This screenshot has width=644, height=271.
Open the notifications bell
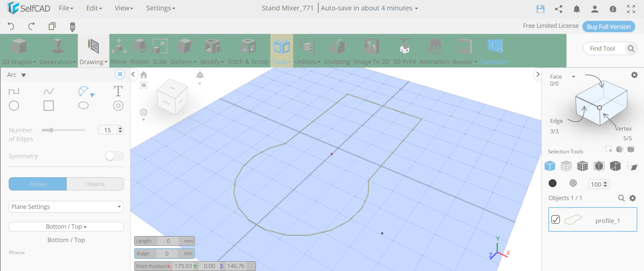(x=577, y=9)
